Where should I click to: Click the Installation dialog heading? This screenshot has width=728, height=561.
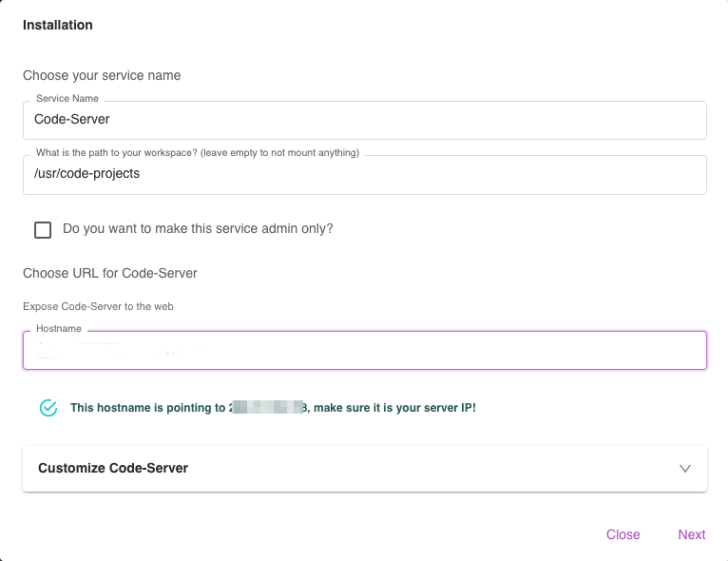58,26
